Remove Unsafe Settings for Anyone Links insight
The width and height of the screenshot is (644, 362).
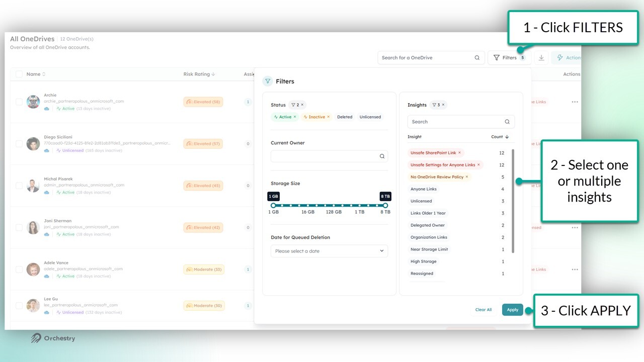point(478,165)
